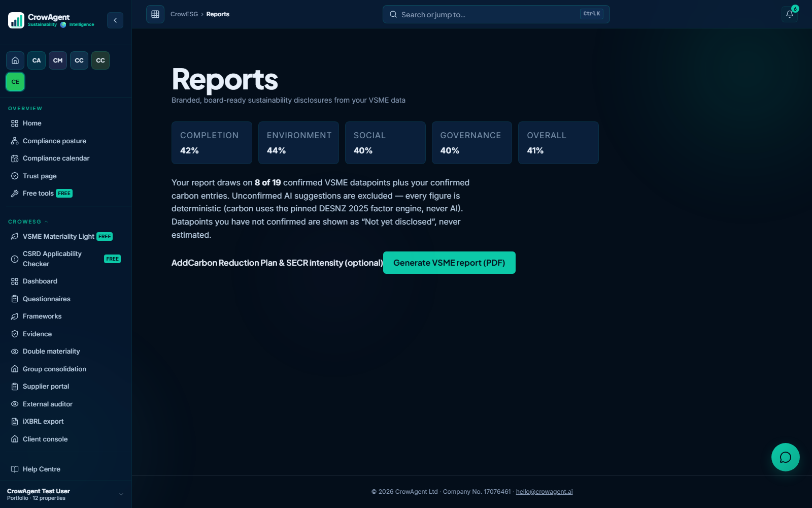Click the Help Centre book icon
This screenshot has width=812, height=508.
(15, 469)
